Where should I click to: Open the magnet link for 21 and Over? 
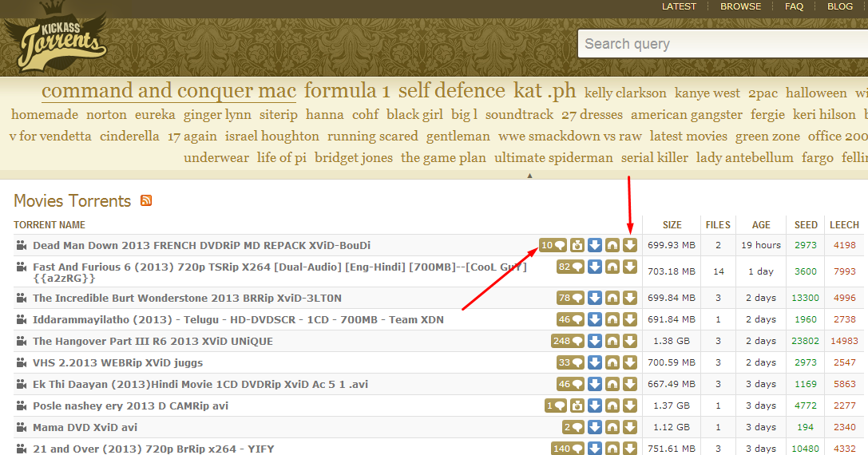612,449
